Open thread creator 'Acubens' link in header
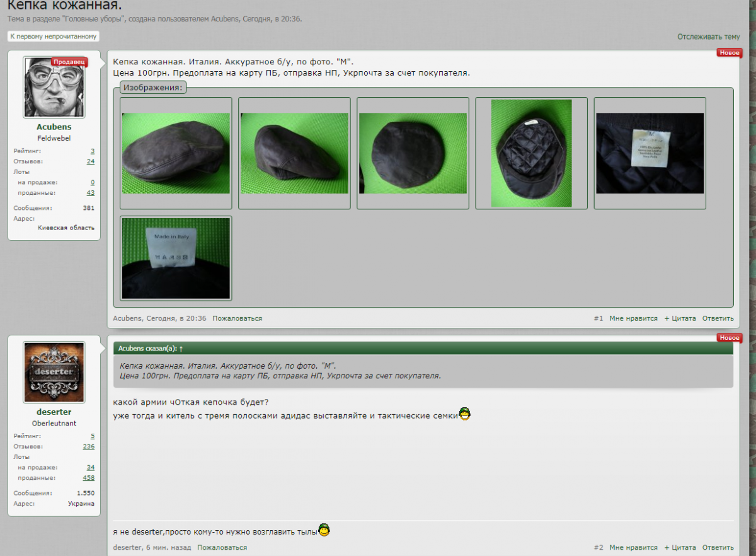 click(226, 19)
